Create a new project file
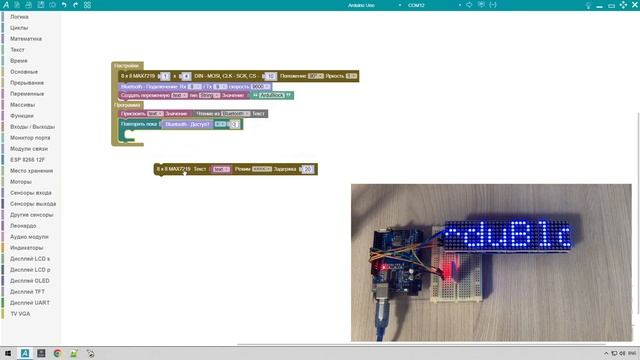 pos(17,5)
